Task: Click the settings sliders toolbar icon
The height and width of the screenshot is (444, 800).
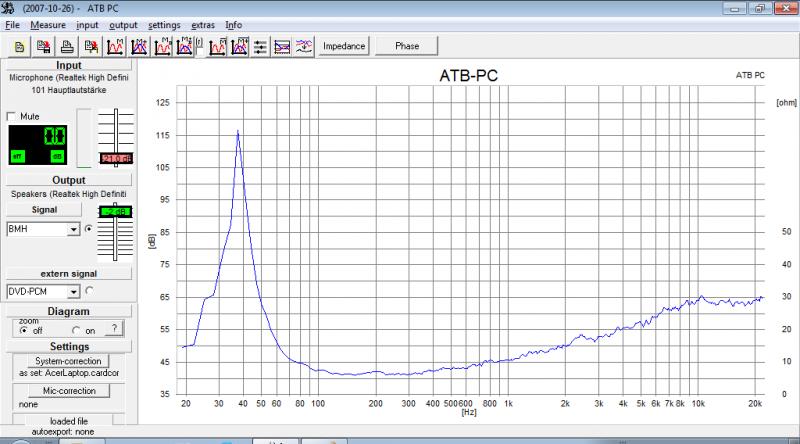Action: [x=260, y=46]
